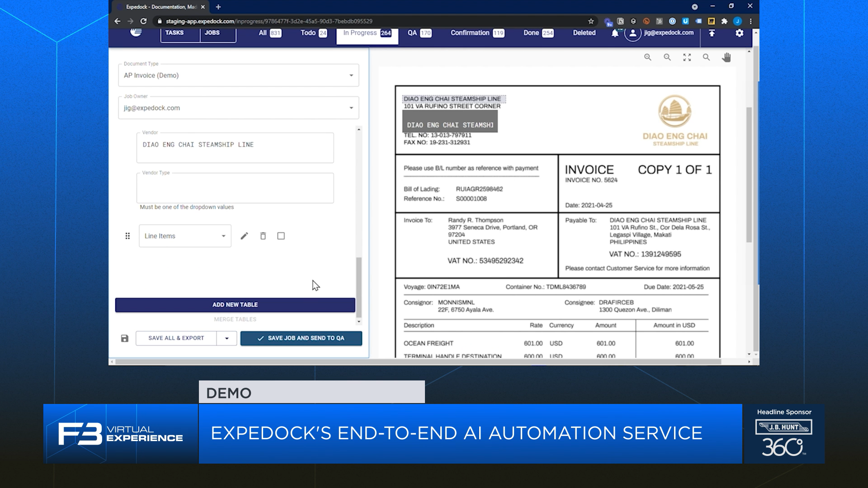Click the edit pencil icon next to Line Items
Viewport: 868px width, 488px height.
coord(244,235)
